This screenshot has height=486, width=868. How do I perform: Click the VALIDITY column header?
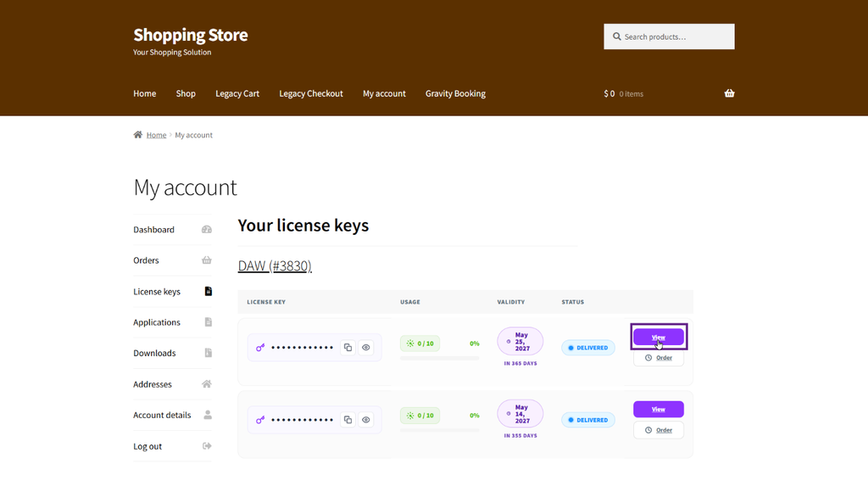pos(511,302)
